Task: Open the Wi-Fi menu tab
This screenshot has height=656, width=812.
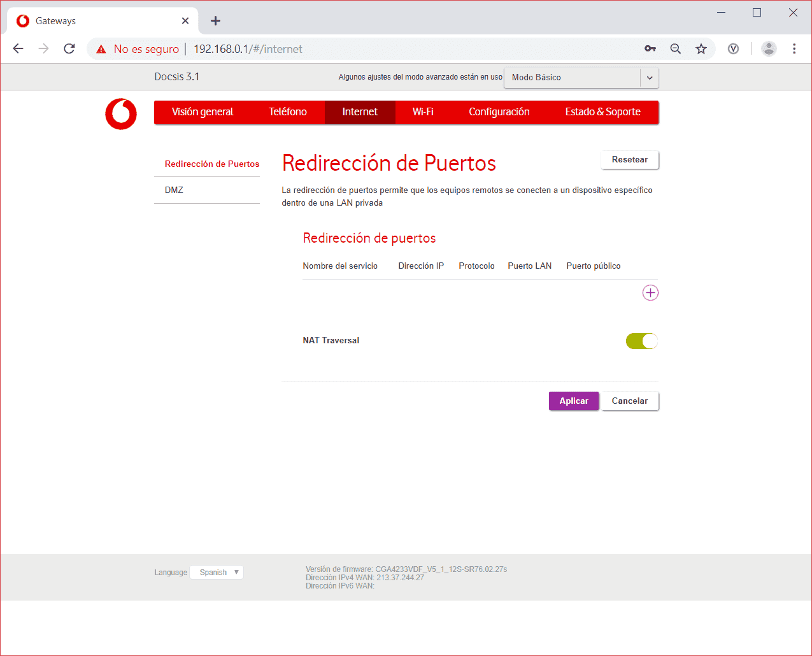Action: point(423,112)
